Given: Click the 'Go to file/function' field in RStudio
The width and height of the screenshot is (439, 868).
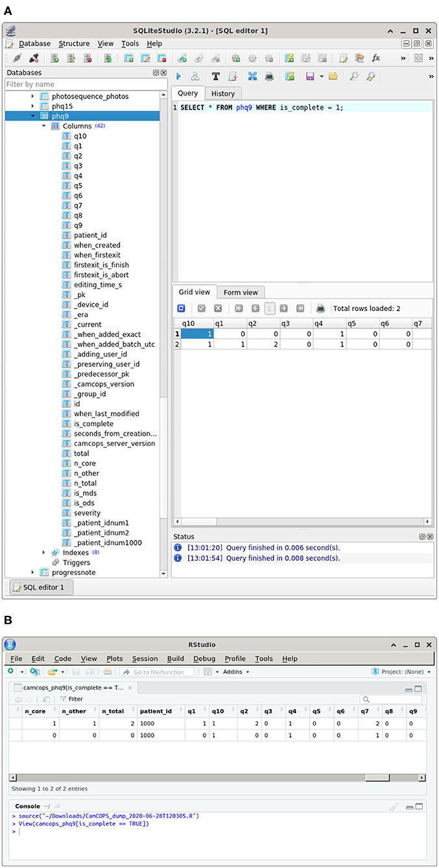Looking at the screenshot, I should coord(156,672).
